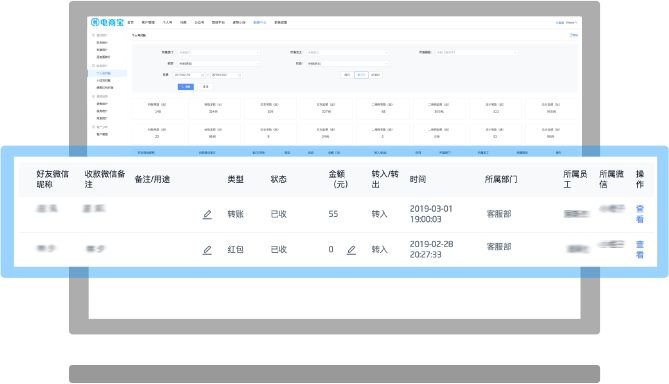Screen dimensions: 669x384
Task: Click the 状态 column header
Action: point(279,179)
